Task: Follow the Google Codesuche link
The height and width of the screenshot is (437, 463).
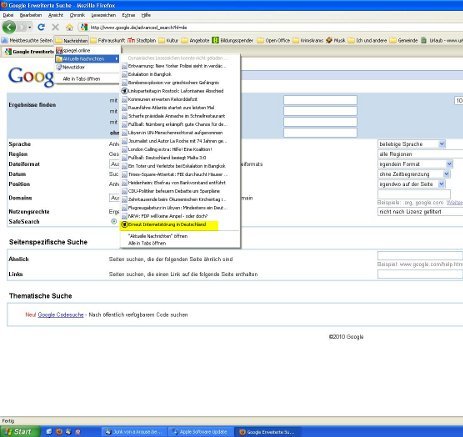Action: click(x=61, y=315)
